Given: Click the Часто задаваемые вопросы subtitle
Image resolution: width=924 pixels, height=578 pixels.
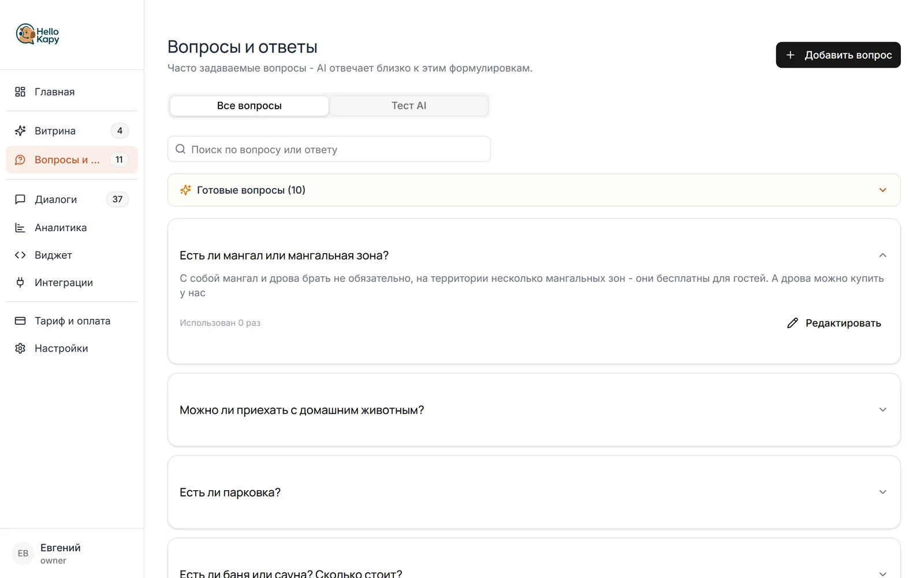Looking at the screenshot, I should coord(350,68).
